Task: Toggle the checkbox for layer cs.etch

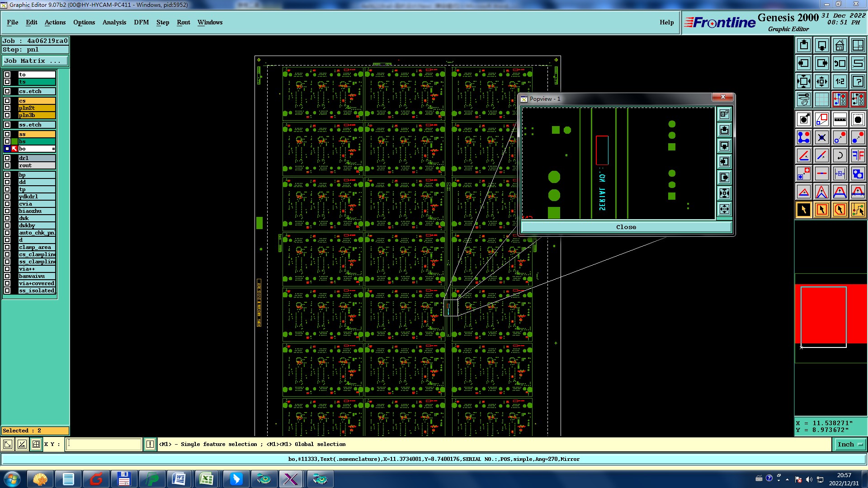Action: coord(7,91)
